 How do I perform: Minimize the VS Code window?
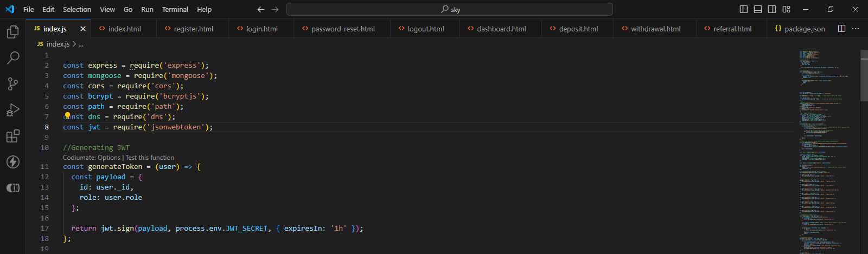806,9
